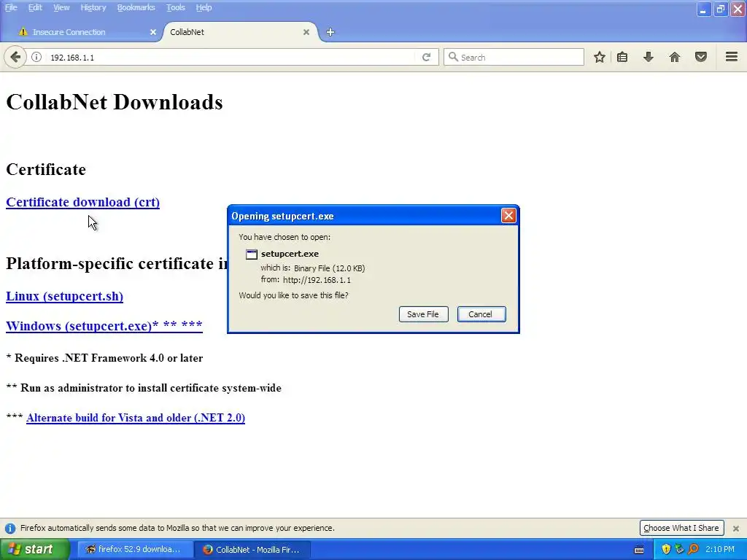Screen dimensions: 747x560
Task: Click Cancel in the download dialog
Action: point(481,314)
